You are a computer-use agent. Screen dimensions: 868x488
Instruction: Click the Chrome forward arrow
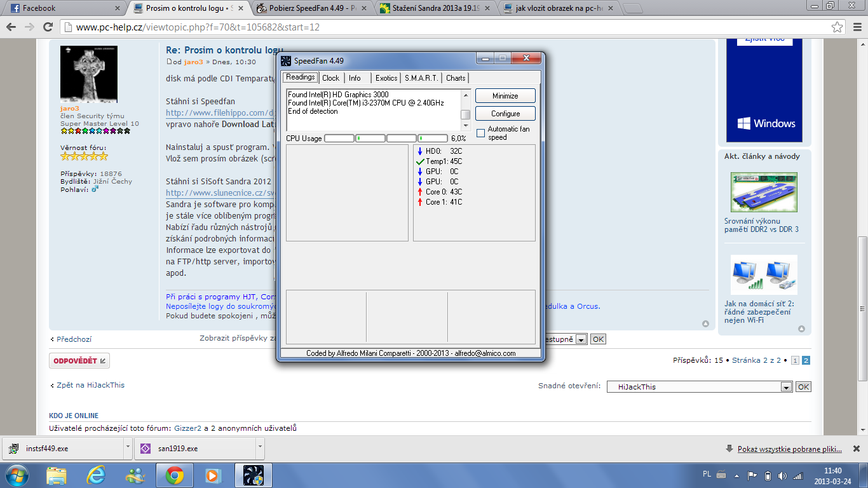coord(30,27)
